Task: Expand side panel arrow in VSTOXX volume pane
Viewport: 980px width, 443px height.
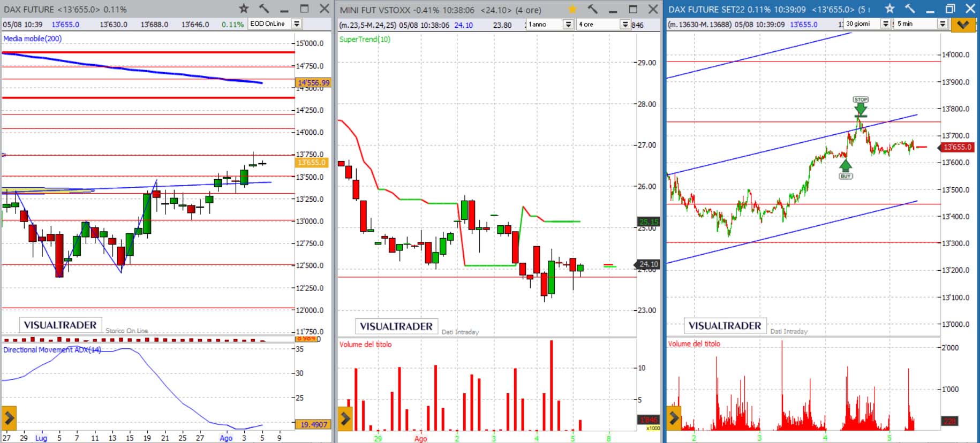Action: (345, 418)
